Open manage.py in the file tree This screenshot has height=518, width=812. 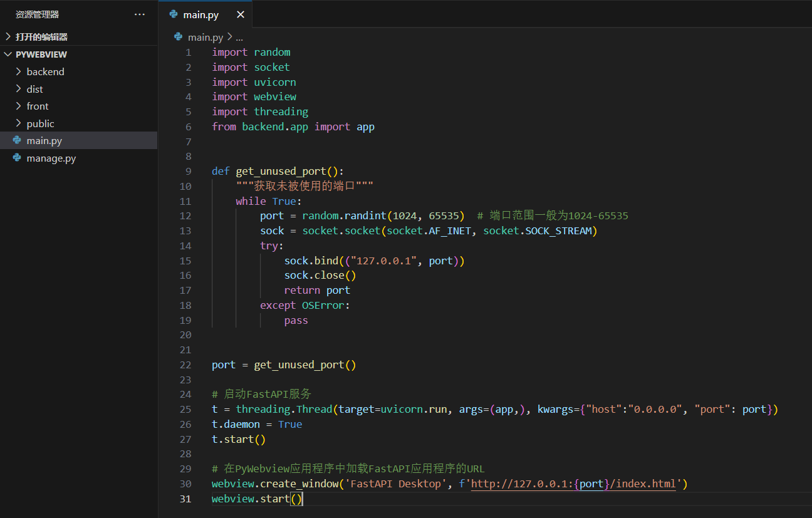78,158
